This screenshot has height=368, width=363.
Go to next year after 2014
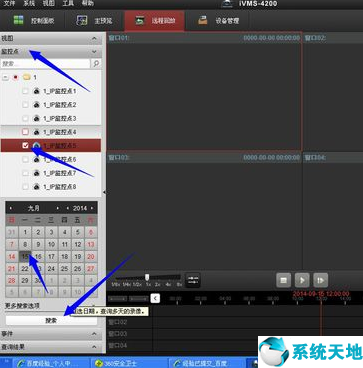tap(92, 208)
